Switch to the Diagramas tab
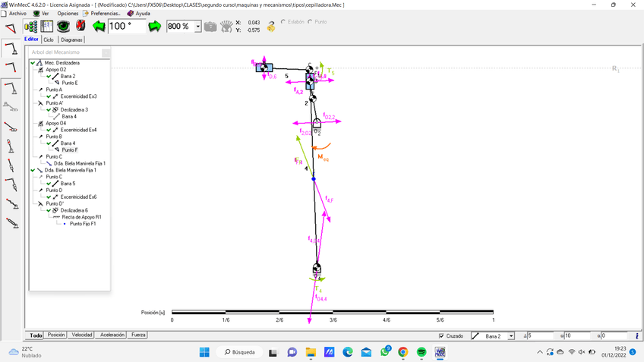The height and width of the screenshot is (362, 644). pyautogui.click(x=72, y=39)
